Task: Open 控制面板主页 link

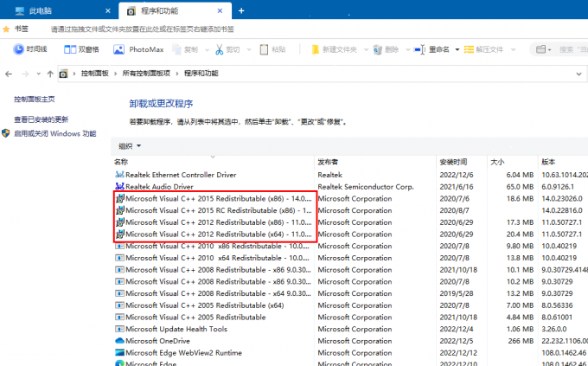Action: pyautogui.click(x=35, y=100)
